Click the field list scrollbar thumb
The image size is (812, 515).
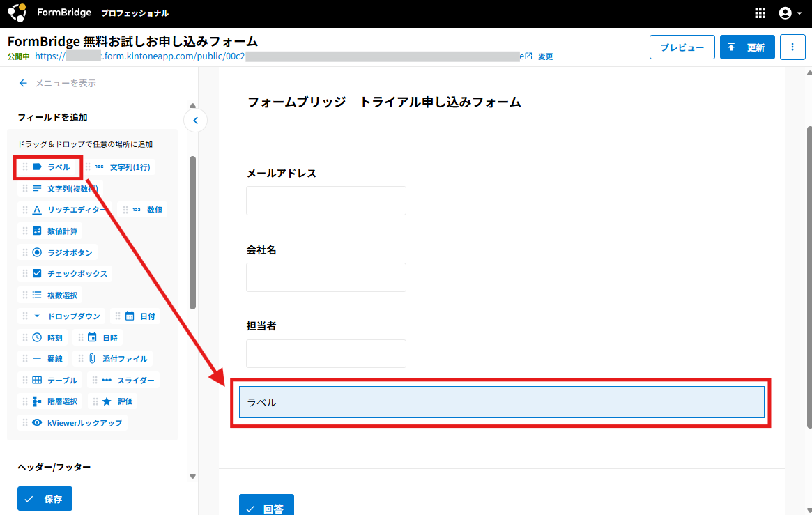click(x=192, y=232)
